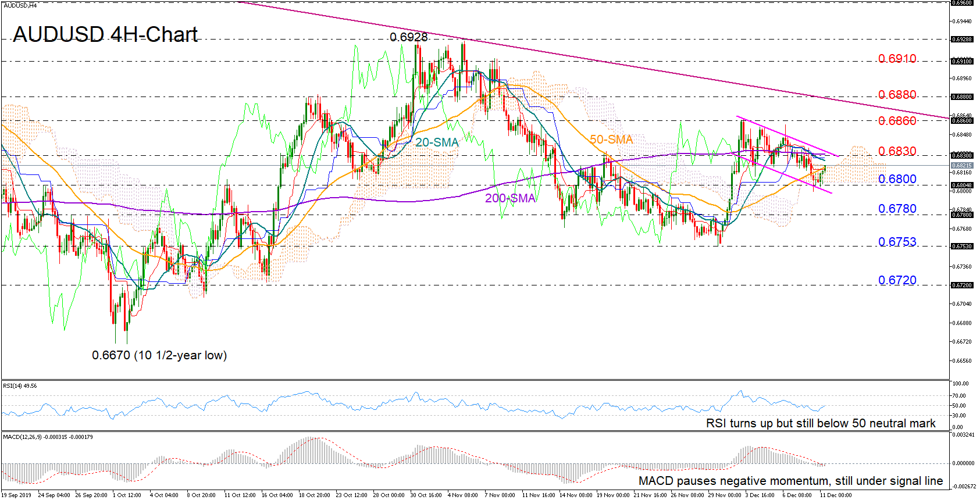Select the 0.66560 price axis tick

[x=962, y=361]
